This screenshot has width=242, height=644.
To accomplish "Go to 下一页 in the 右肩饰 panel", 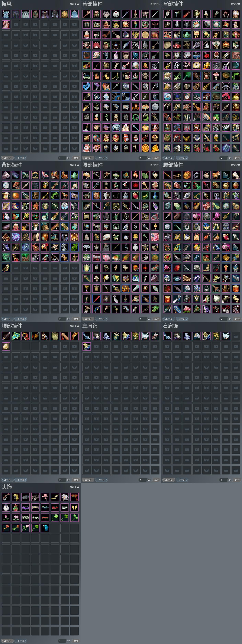I will pyautogui.click(x=182, y=480).
